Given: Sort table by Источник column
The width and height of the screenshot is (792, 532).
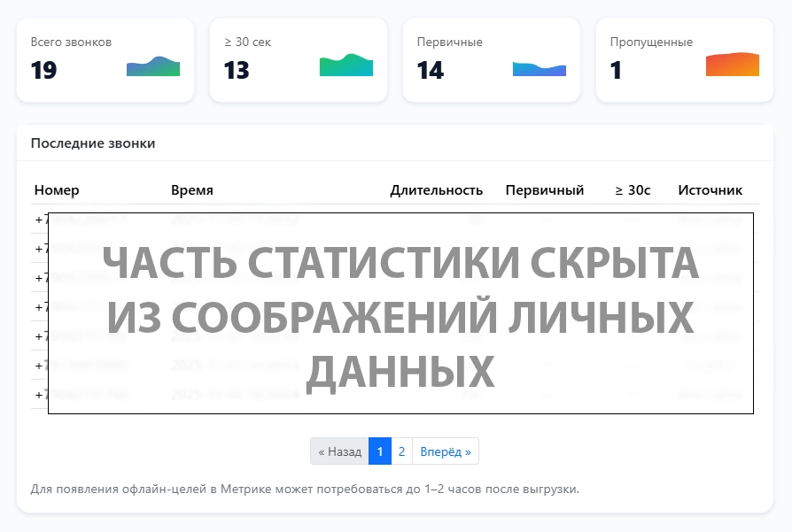Looking at the screenshot, I should [x=710, y=189].
